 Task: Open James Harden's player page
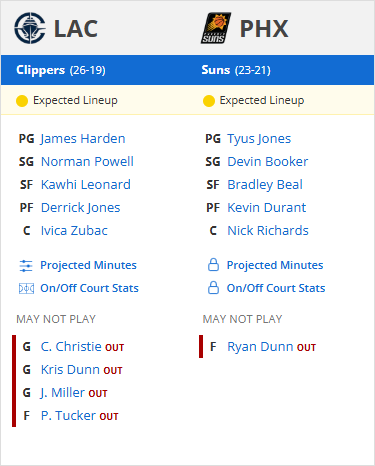(x=83, y=139)
